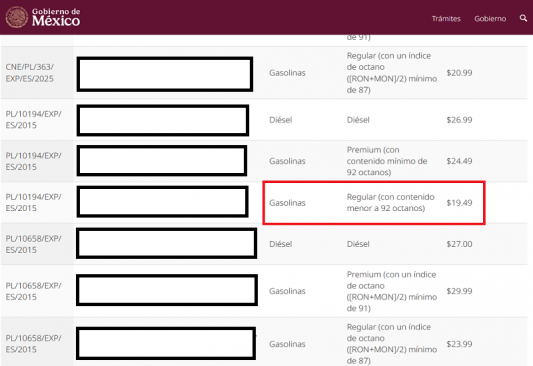
Task: Select the $19.49 regular price
Action: point(459,203)
